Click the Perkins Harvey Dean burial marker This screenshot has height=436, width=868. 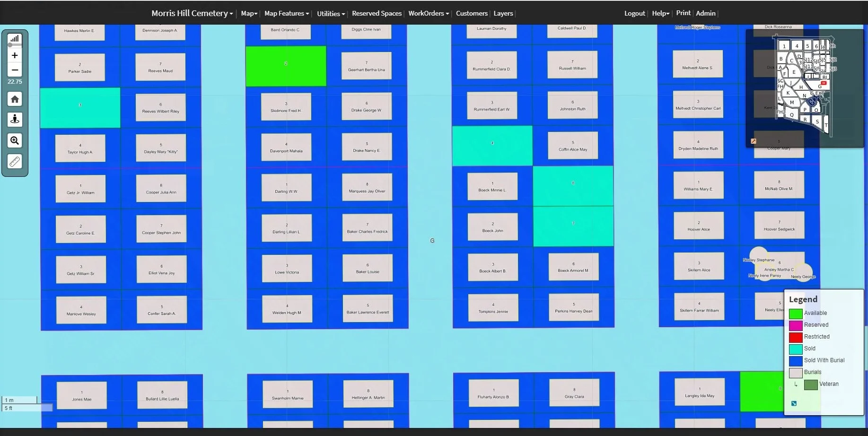(x=574, y=307)
